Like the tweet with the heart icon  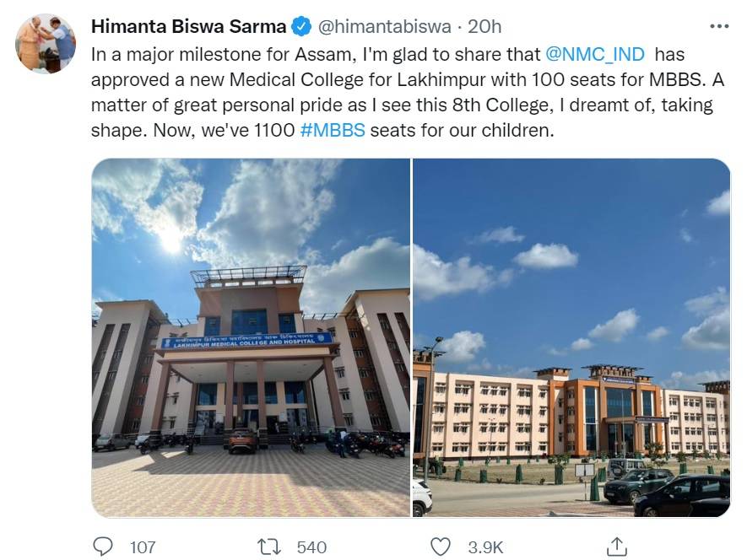pyautogui.click(x=441, y=547)
